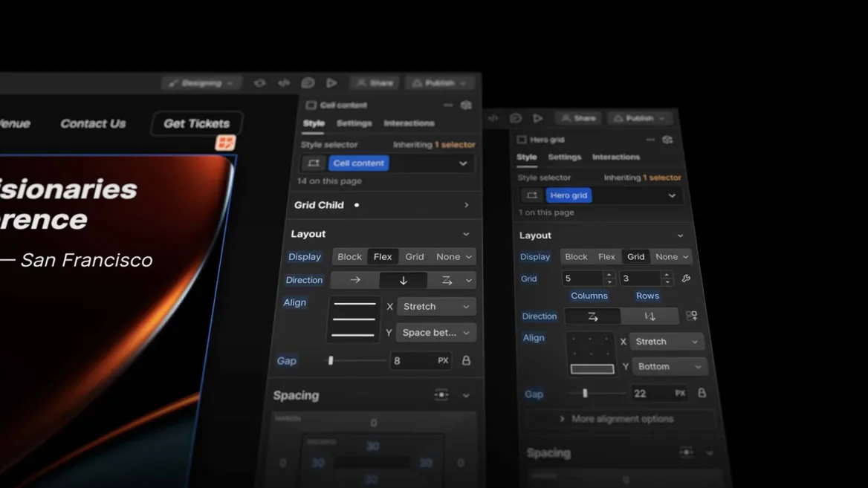Click gap slider in Hero grid panel

[x=597, y=394]
